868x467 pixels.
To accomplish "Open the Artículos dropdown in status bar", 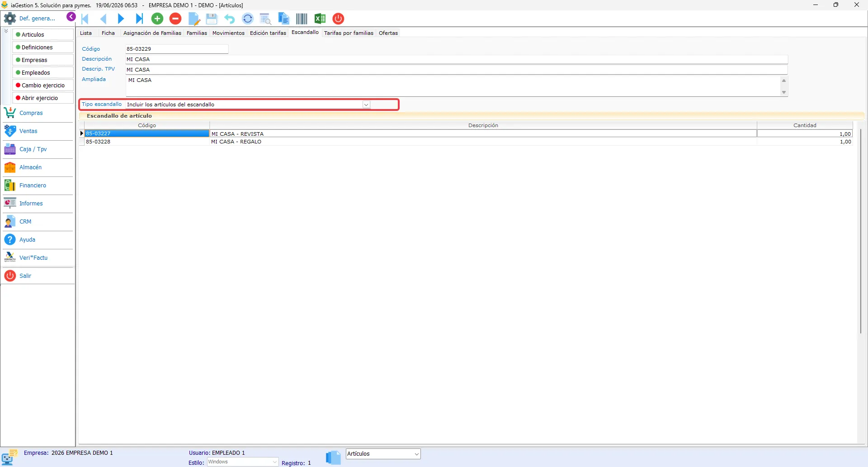I will [416, 454].
